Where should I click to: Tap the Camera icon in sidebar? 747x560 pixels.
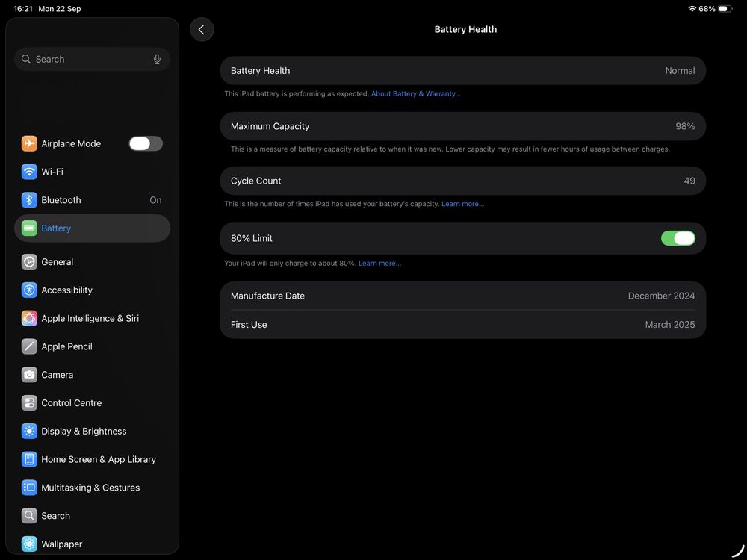click(x=29, y=375)
